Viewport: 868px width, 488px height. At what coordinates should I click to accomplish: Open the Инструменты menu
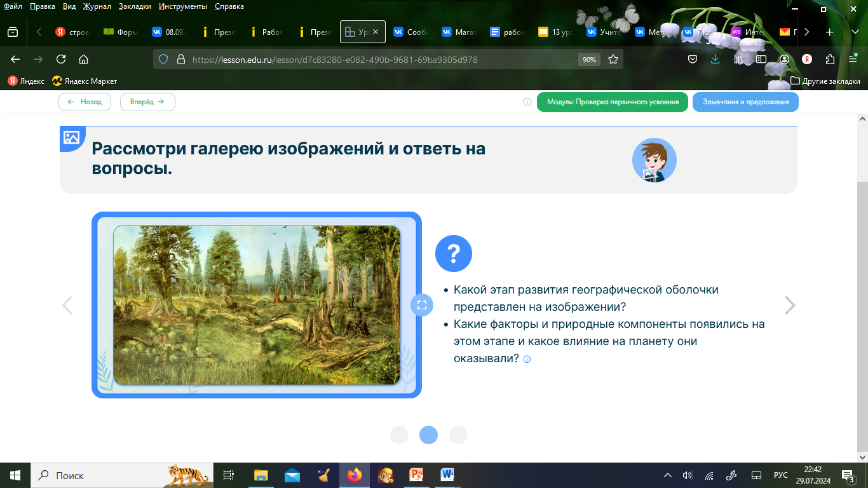183,6
